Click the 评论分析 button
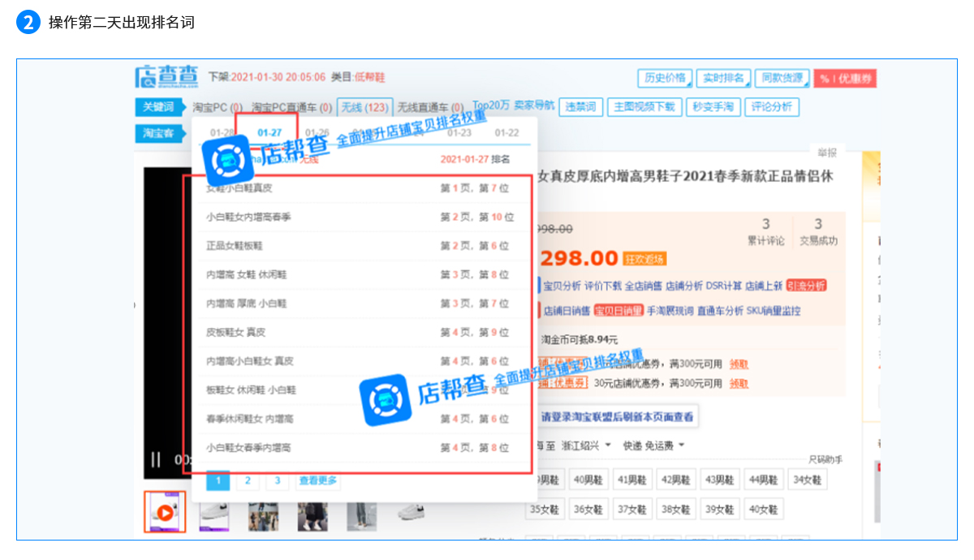 click(x=772, y=107)
